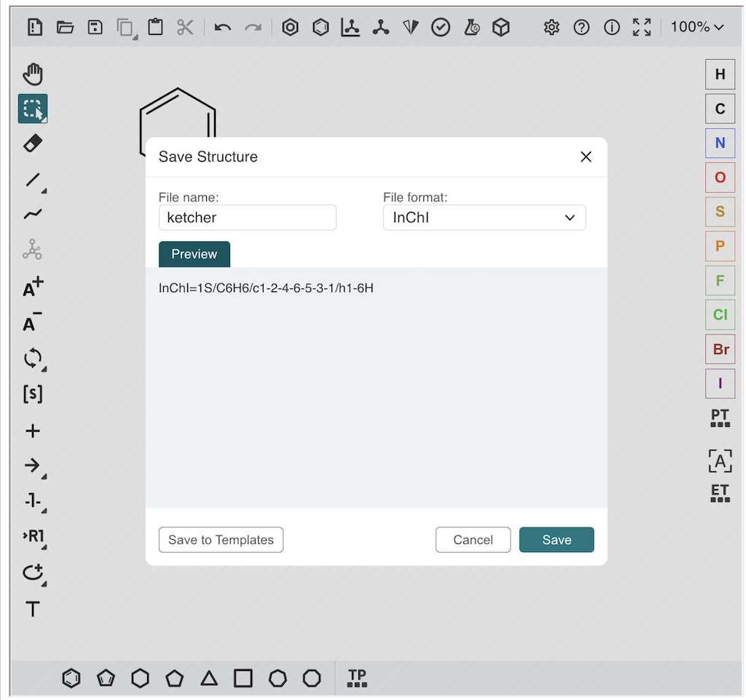The image size is (746, 700).
Task: Open the File format InChI dropdown
Action: (x=484, y=217)
